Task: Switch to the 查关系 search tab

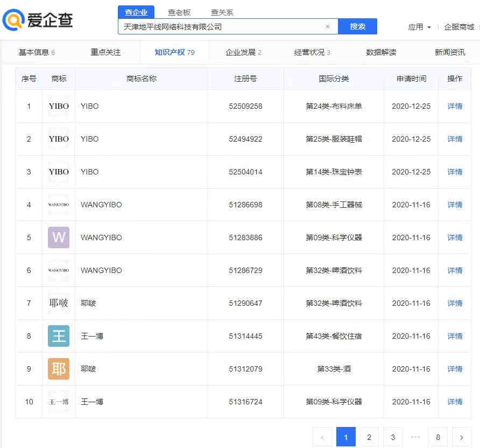Action: coord(222,12)
